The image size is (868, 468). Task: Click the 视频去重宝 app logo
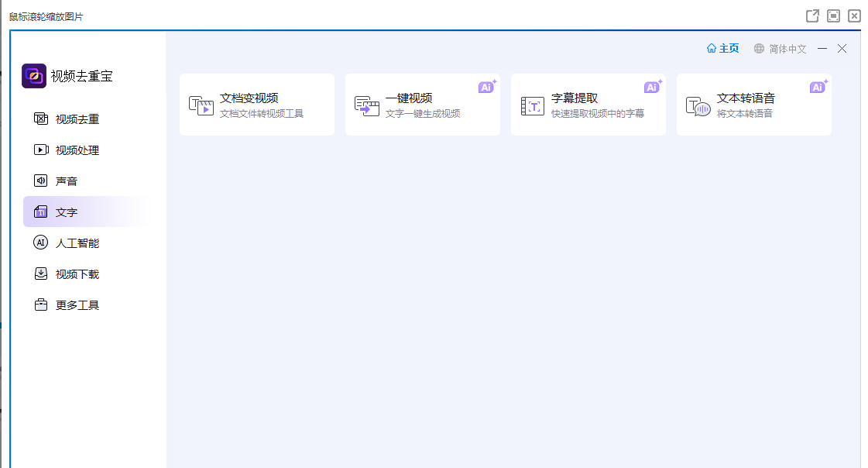point(34,76)
